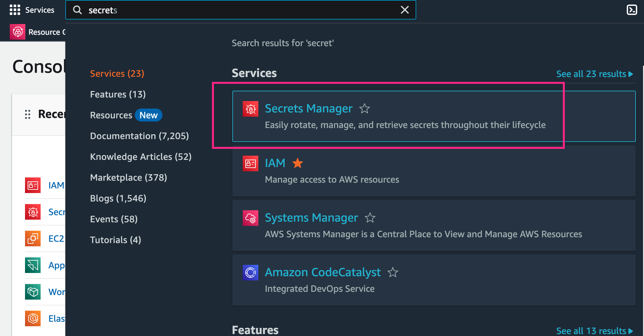Select the Knowledge Articles (52) filter

coord(141,157)
